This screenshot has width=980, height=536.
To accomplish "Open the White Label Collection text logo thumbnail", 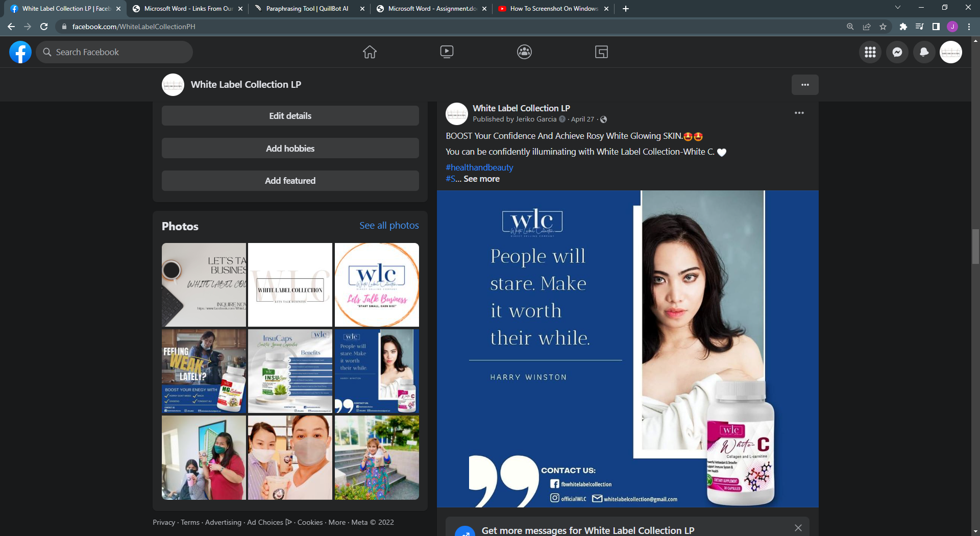I will tap(290, 285).
